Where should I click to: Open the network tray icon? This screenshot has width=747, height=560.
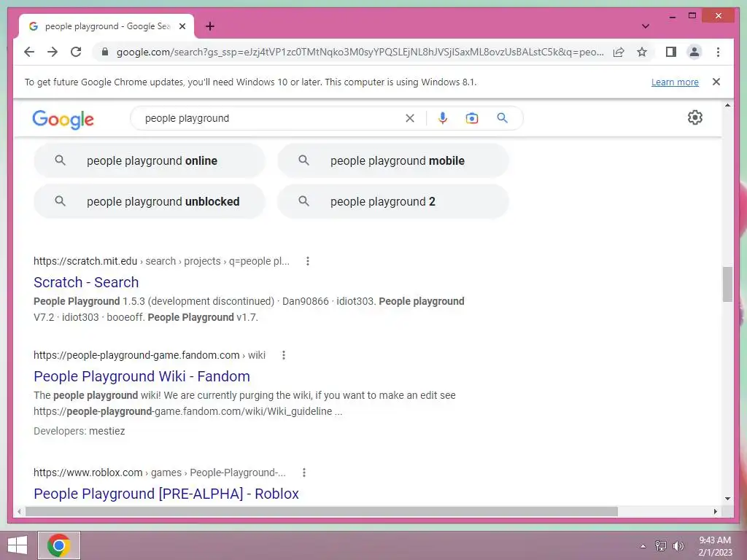pos(661,545)
